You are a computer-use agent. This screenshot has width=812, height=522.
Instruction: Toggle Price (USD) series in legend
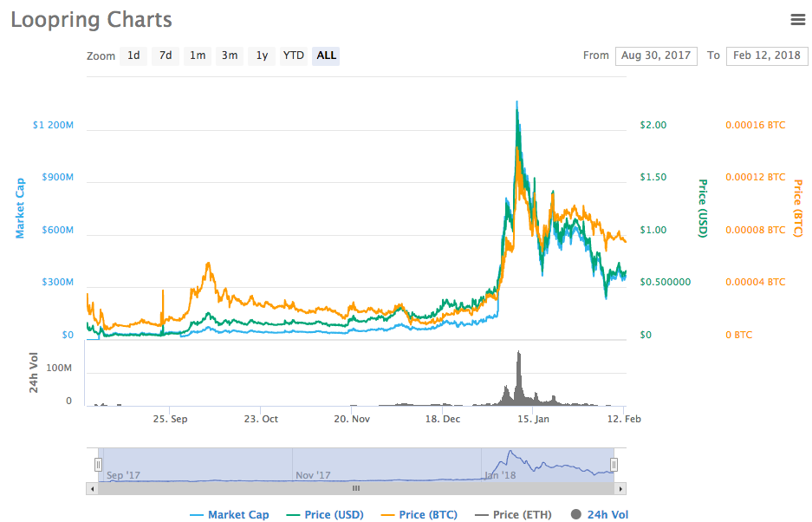pyautogui.click(x=325, y=515)
